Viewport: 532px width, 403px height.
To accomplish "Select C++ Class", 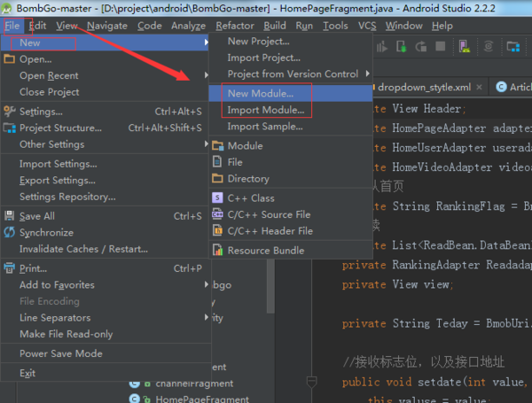I will pos(291,198).
